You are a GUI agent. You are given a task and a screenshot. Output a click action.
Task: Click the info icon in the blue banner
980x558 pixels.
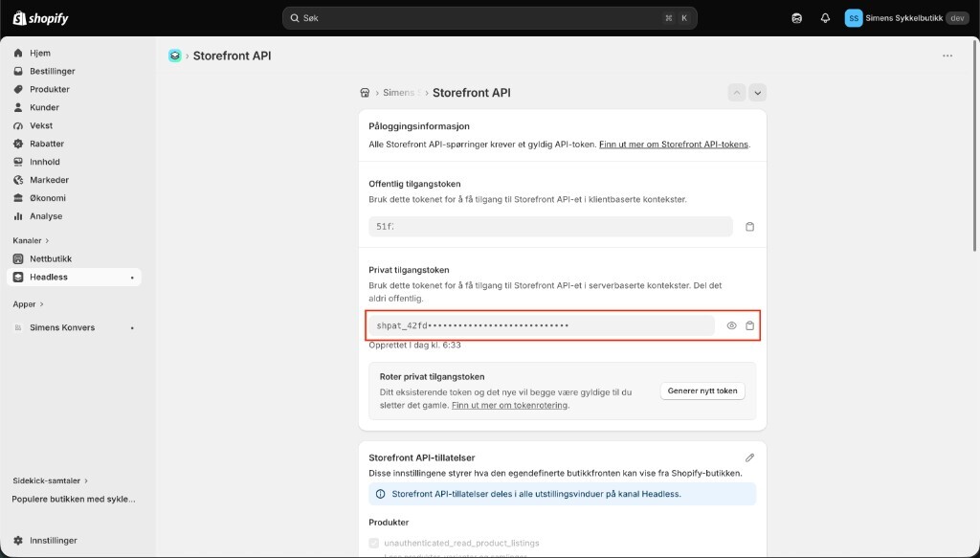click(380, 494)
